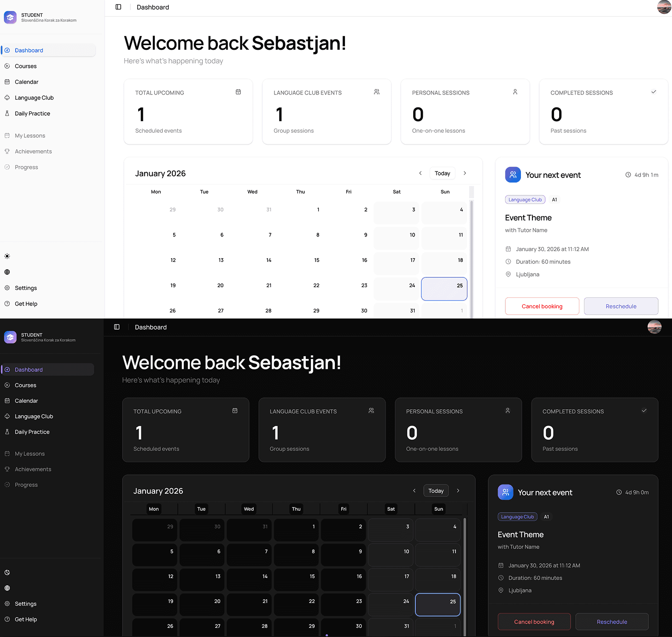This screenshot has height=637, width=672.
Task: Click the calendar icon on Total Upcoming card
Action: [238, 92]
